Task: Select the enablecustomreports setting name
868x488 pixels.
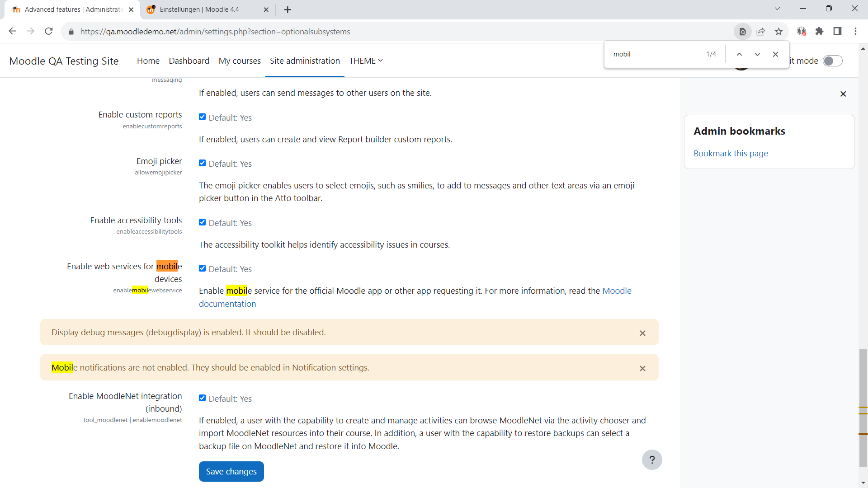Action: [x=152, y=126]
